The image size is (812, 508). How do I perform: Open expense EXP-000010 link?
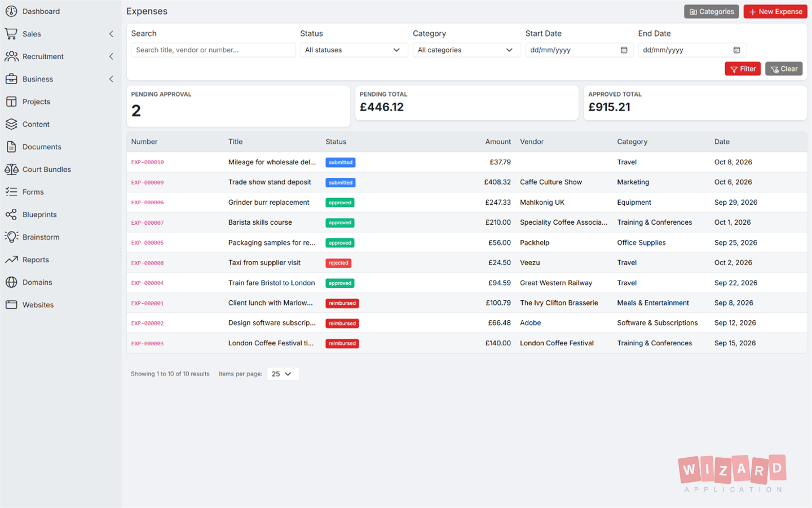pyautogui.click(x=148, y=163)
